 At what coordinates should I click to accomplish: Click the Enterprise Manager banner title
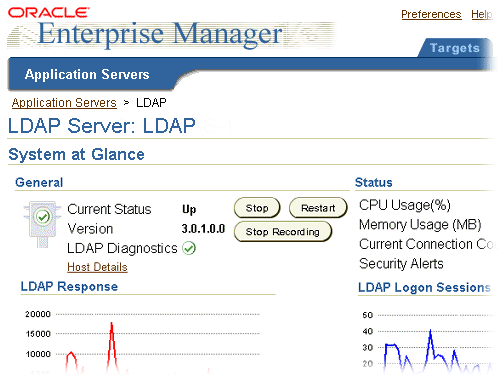click(x=160, y=34)
